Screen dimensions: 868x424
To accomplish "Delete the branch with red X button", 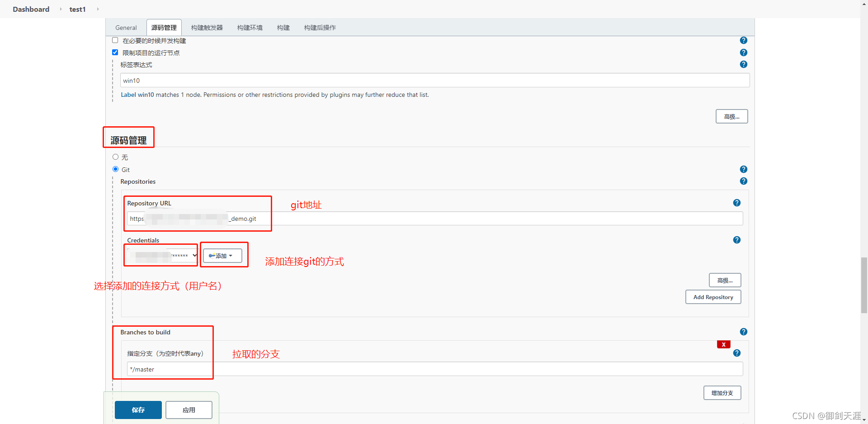I will pyautogui.click(x=723, y=344).
